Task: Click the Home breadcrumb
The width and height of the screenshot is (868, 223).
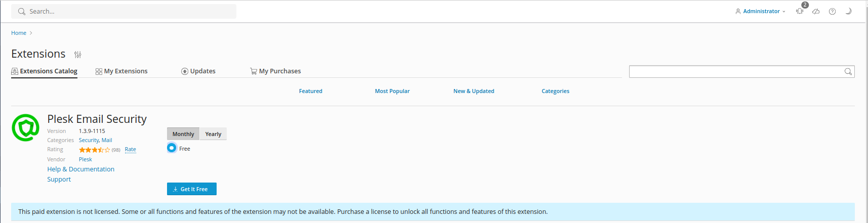Action: [19, 33]
